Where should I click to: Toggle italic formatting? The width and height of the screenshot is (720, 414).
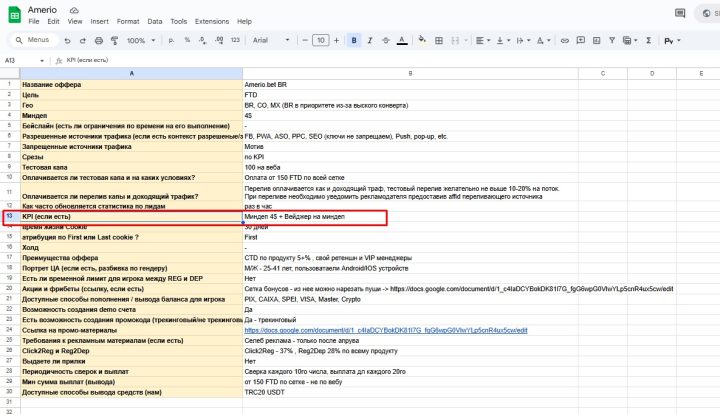[370, 40]
